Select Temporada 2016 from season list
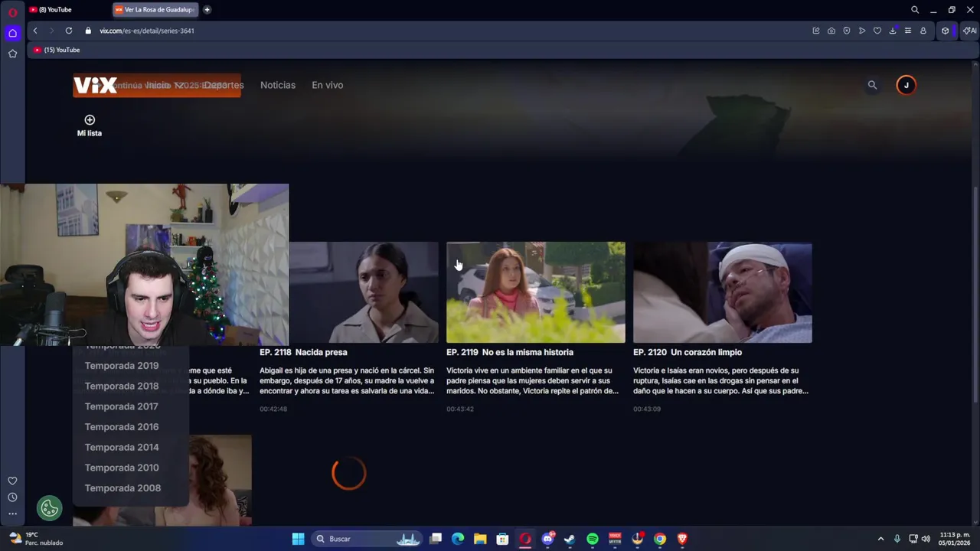The width and height of the screenshot is (980, 551). click(122, 427)
